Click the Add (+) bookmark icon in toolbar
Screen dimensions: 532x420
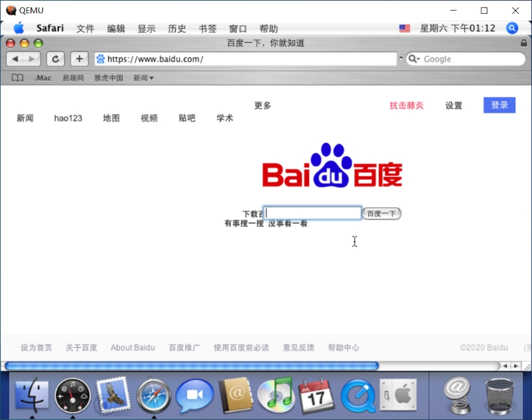[79, 58]
